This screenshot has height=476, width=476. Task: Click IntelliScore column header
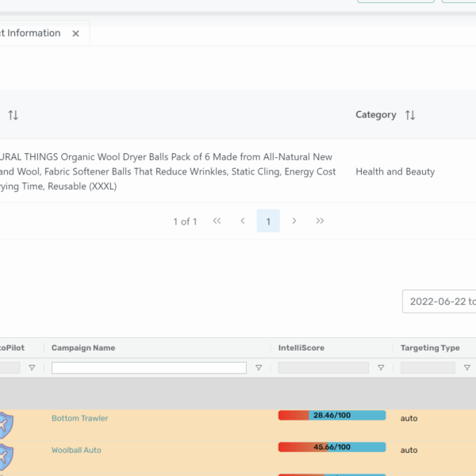click(301, 348)
